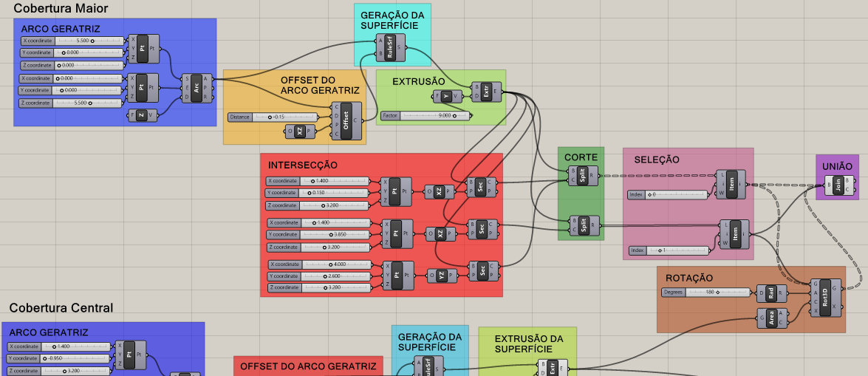Click the green CORTE group header

click(x=581, y=158)
